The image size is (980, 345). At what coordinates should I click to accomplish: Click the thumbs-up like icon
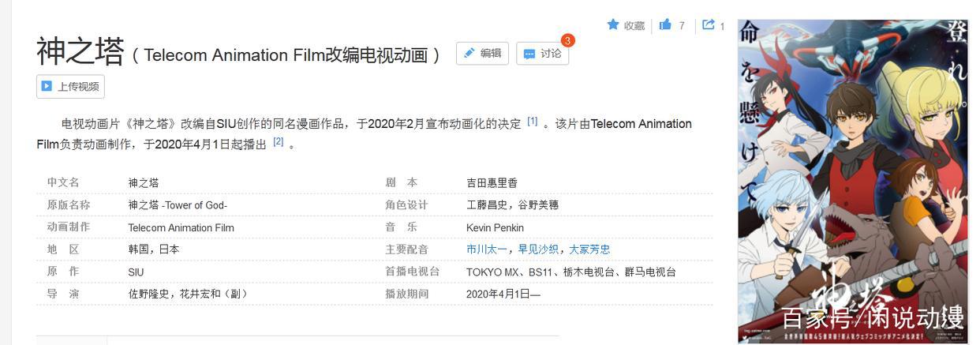point(665,24)
